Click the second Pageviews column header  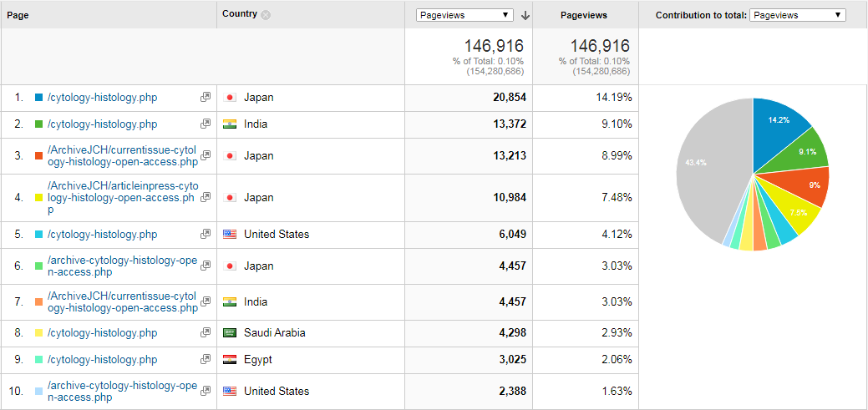583,16
